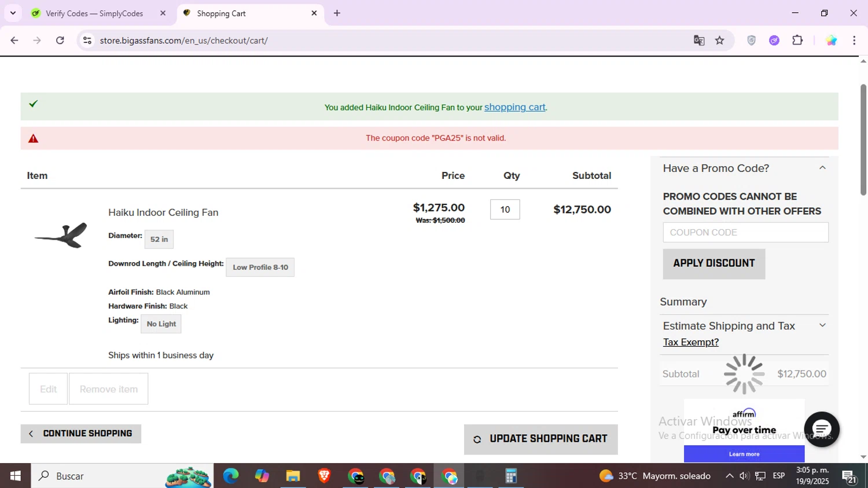
Task: Click the Low Profile 8-10 option
Action: point(260,267)
